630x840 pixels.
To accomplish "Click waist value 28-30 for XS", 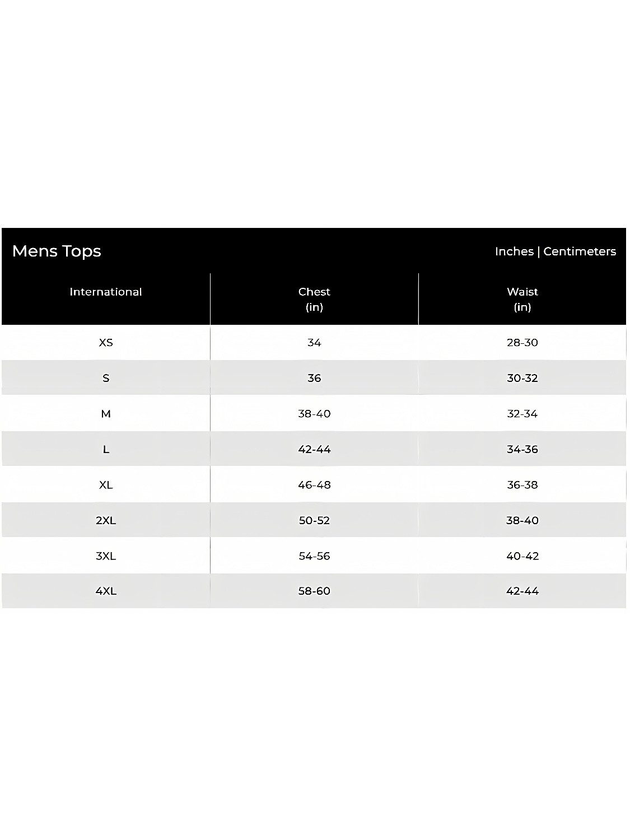I will tap(522, 342).
